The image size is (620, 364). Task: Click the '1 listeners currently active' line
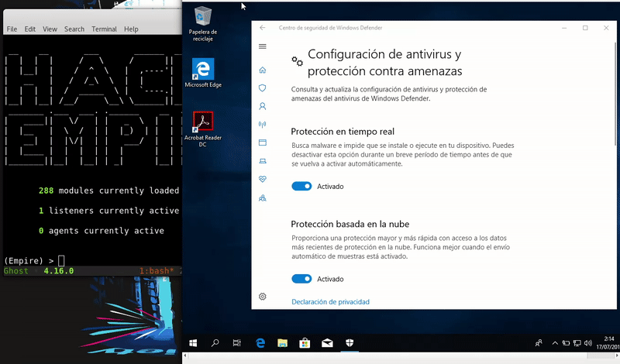coord(108,211)
